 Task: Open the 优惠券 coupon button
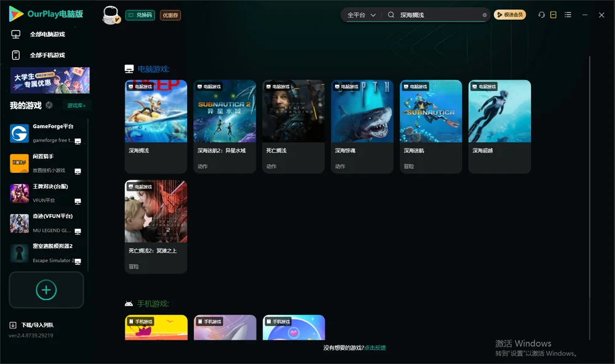pos(170,15)
